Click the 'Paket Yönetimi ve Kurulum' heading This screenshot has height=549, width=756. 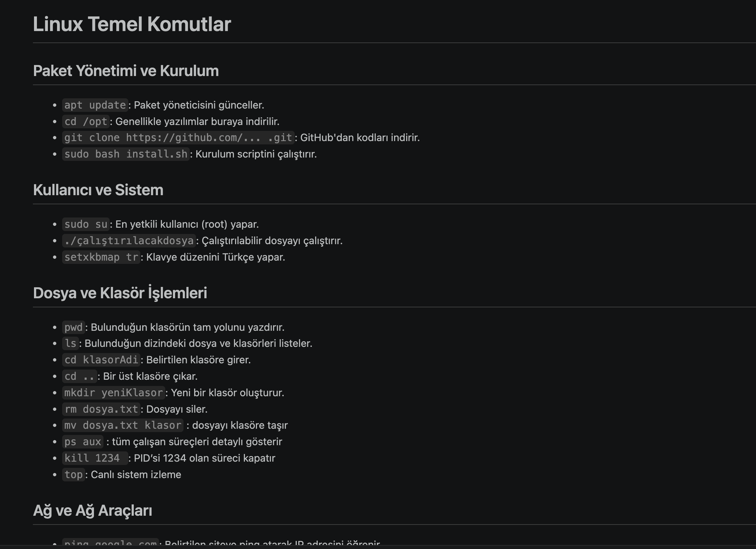tap(126, 71)
